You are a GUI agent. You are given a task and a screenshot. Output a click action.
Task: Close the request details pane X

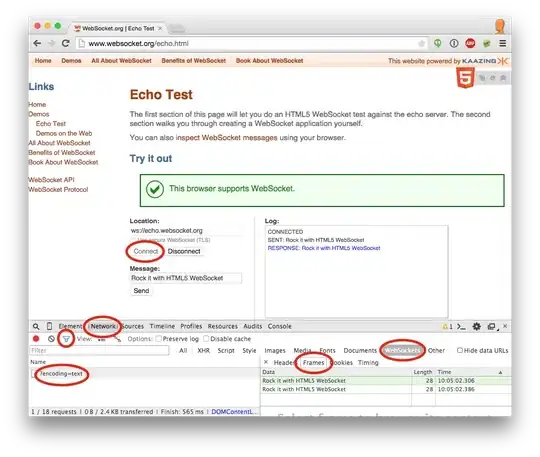coord(266,362)
